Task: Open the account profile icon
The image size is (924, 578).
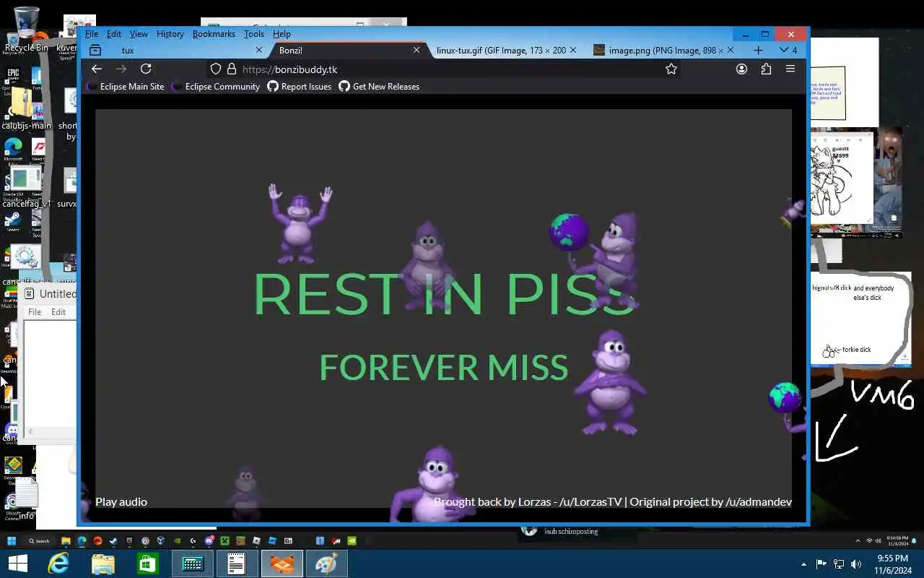Action: click(x=741, y=69)
